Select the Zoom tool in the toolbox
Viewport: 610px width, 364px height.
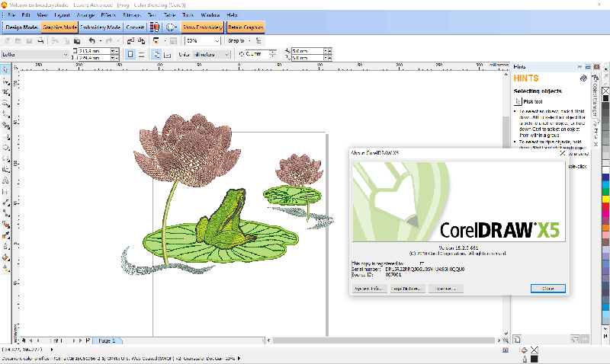pos(5,104)
